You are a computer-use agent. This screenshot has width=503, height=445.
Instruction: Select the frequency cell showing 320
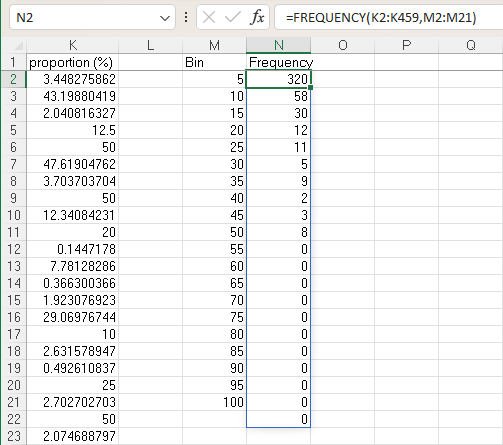pyautogui.click(x=278, y=79)
